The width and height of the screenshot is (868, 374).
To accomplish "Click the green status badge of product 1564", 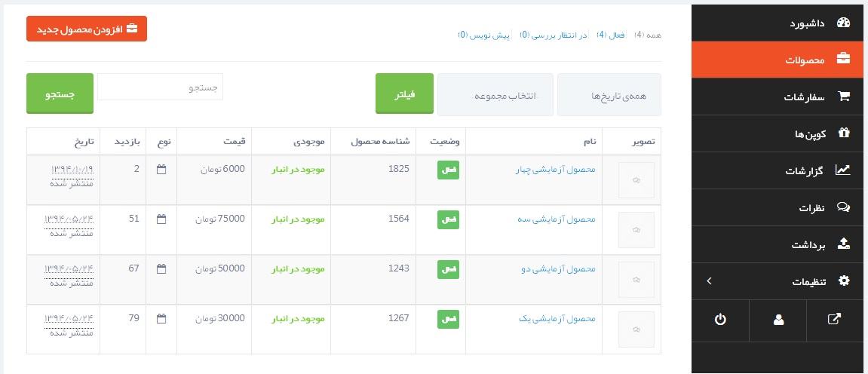I will 448,219.
